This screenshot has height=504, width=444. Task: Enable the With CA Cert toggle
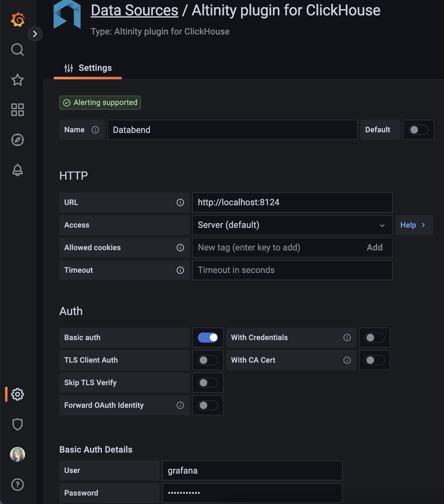coord(374,360)
